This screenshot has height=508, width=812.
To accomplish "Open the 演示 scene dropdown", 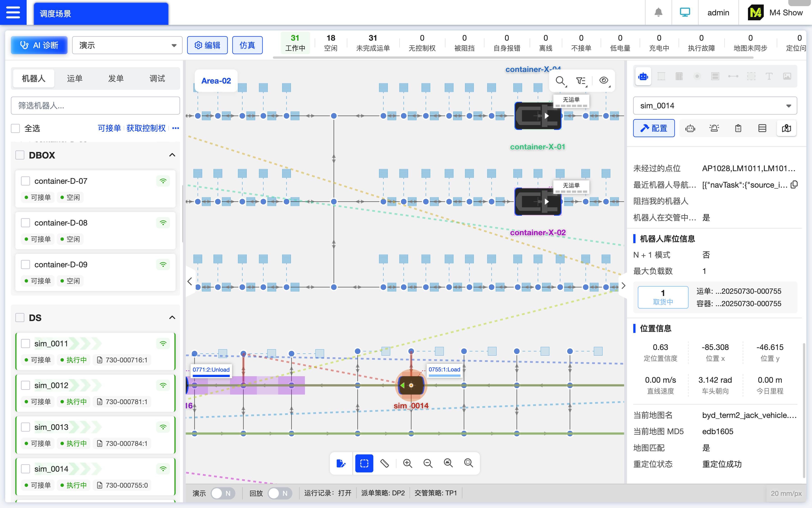I will [127, 45].
